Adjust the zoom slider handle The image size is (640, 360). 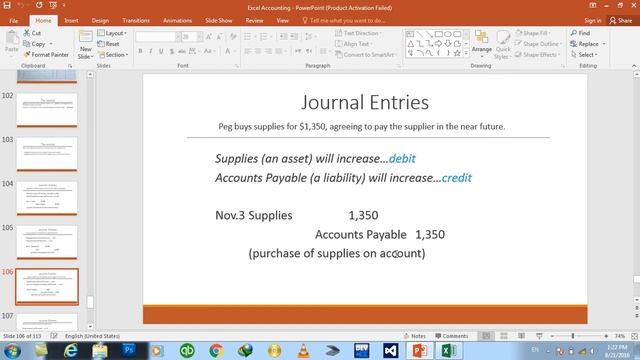click(573, 336)
